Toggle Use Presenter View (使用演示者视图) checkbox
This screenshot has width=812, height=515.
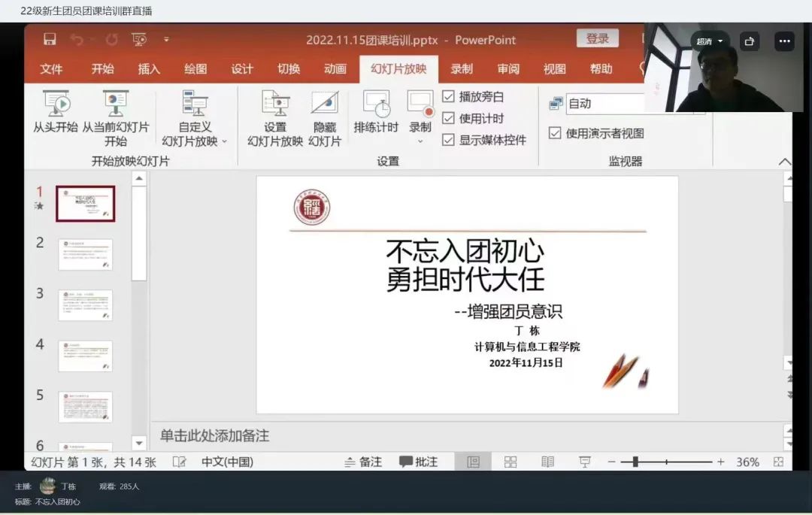555,133
